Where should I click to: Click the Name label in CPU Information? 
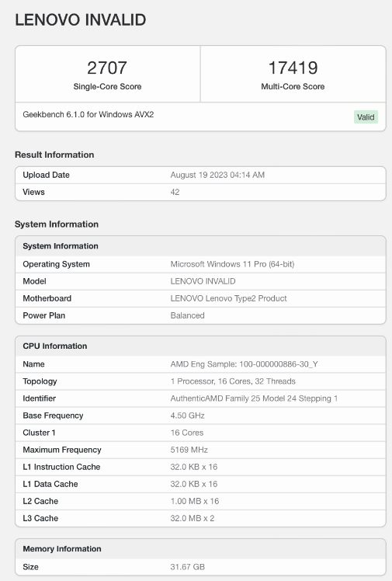click(33, 364)
